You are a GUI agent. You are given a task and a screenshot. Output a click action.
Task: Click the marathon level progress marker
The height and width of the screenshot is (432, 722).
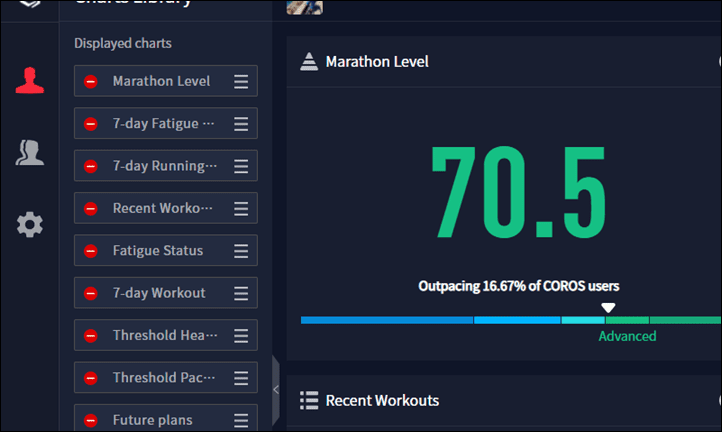(x=608, y=307)
